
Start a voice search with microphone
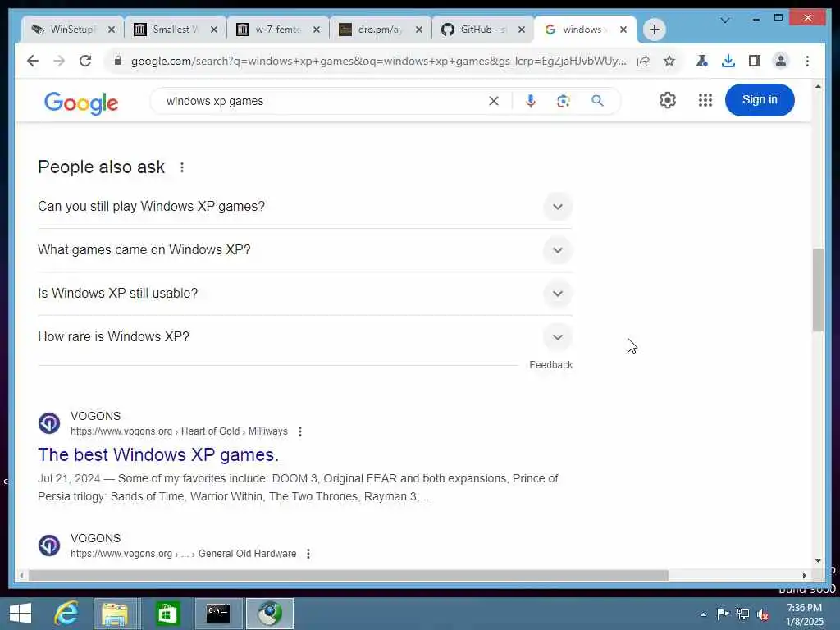tap(531, 101)
